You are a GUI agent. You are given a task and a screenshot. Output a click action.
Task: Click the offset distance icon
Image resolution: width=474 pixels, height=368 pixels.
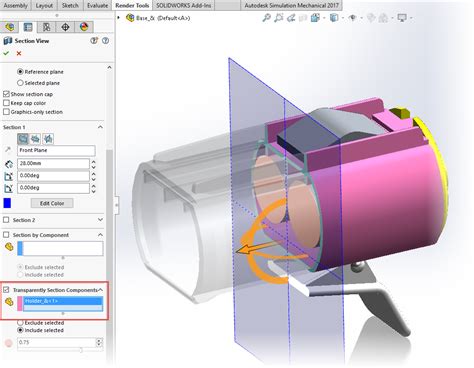(x=9, y=164)
